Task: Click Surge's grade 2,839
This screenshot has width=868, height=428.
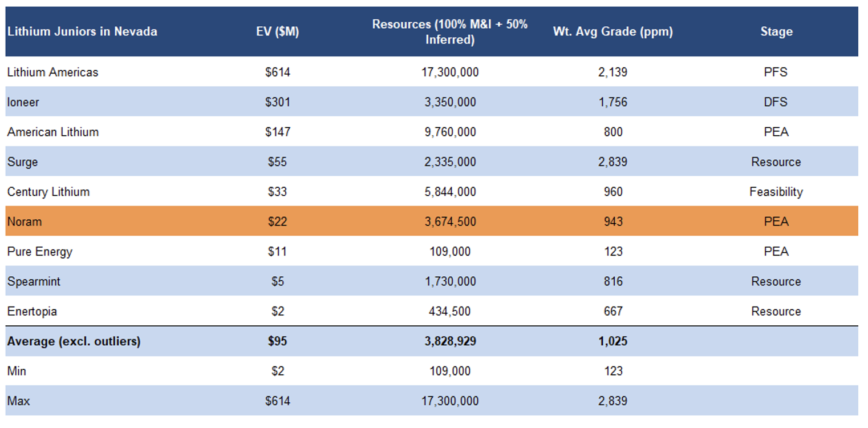Action: 613,162
